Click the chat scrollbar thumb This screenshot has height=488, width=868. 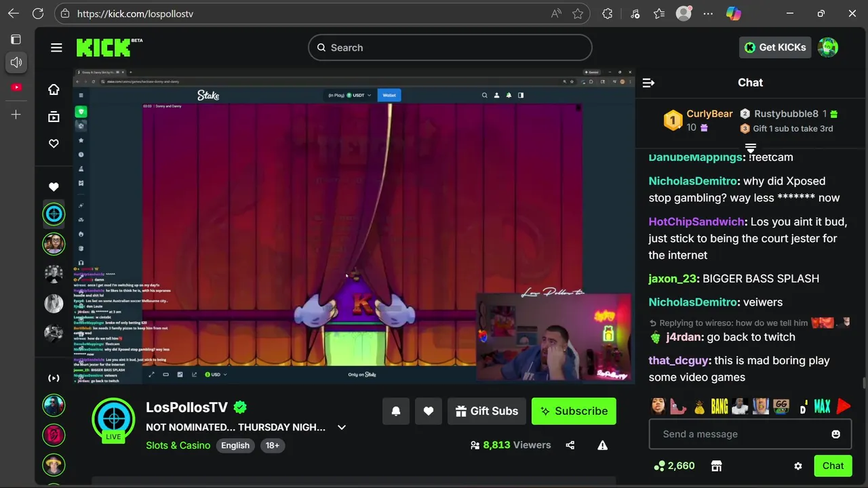864,383
